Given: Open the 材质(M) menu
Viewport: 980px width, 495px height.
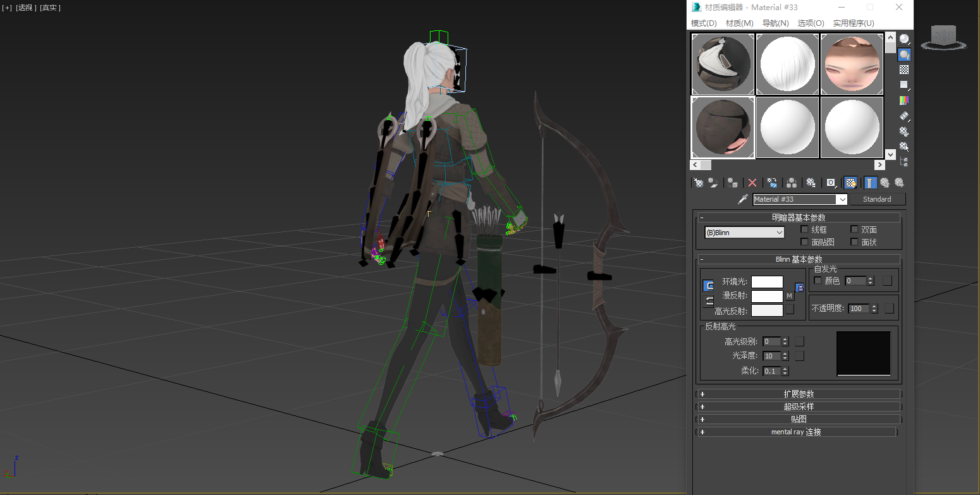Looking at the screenshot, I should click(x=739, y=23).
